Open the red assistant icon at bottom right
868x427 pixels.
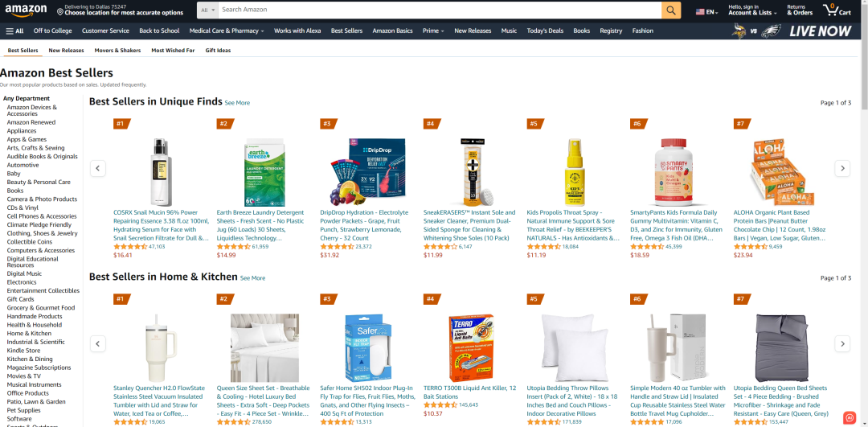click(850, 417)
